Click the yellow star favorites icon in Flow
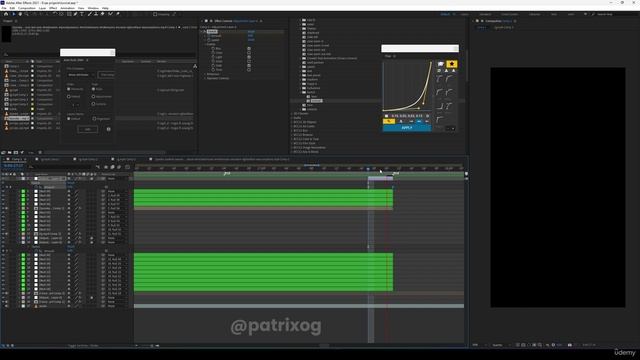640x360 pixels. 451,64
